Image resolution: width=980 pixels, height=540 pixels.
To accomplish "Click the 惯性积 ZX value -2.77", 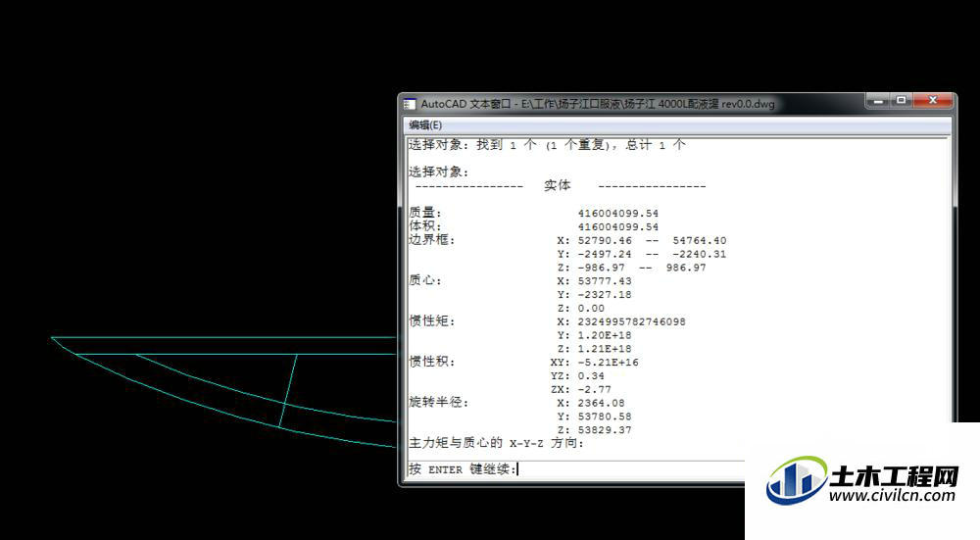I will pos(595,389).
